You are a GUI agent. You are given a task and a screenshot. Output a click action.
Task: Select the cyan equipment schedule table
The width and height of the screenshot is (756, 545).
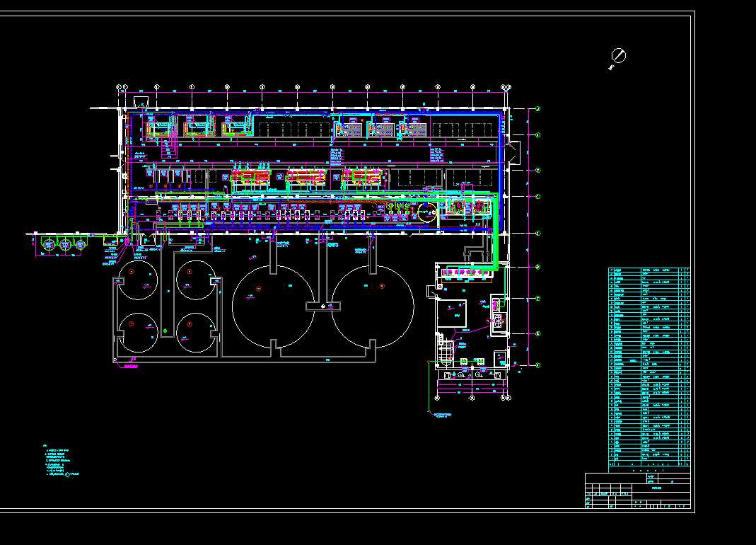pos(649,369)
